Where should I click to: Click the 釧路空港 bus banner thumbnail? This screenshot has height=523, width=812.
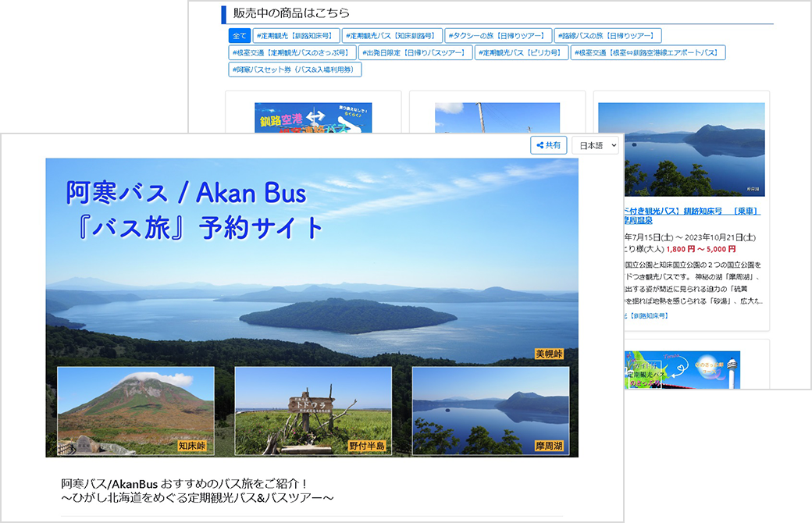pos(313,118)
